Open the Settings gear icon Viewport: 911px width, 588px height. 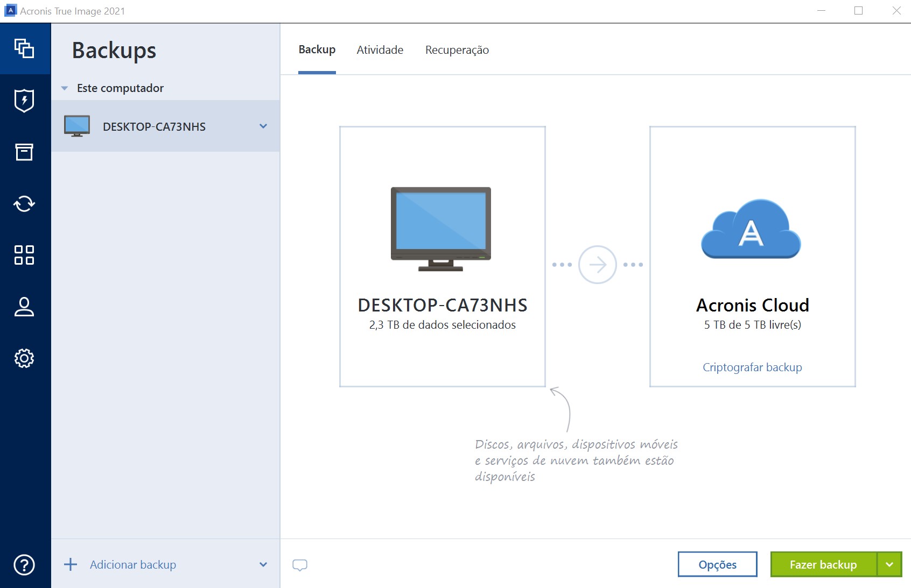click(x=24, y=358)
